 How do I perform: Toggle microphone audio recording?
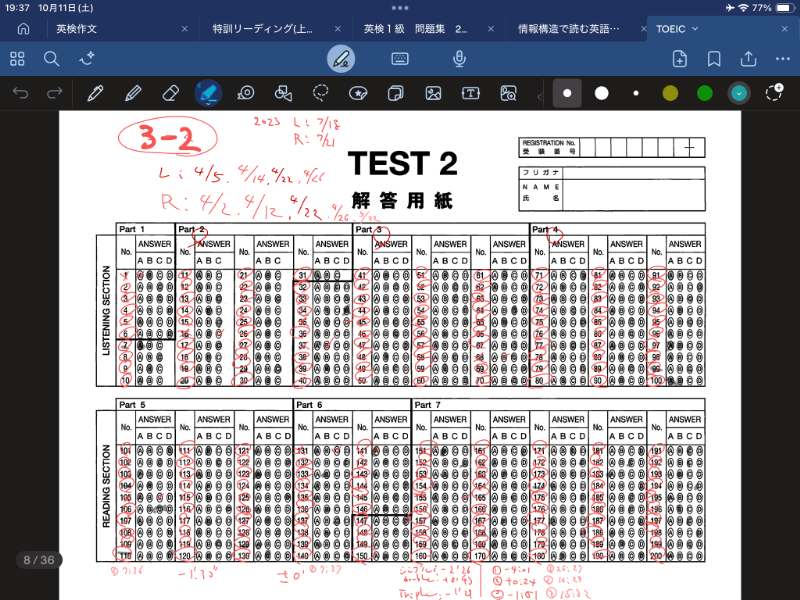coord(460,59)
